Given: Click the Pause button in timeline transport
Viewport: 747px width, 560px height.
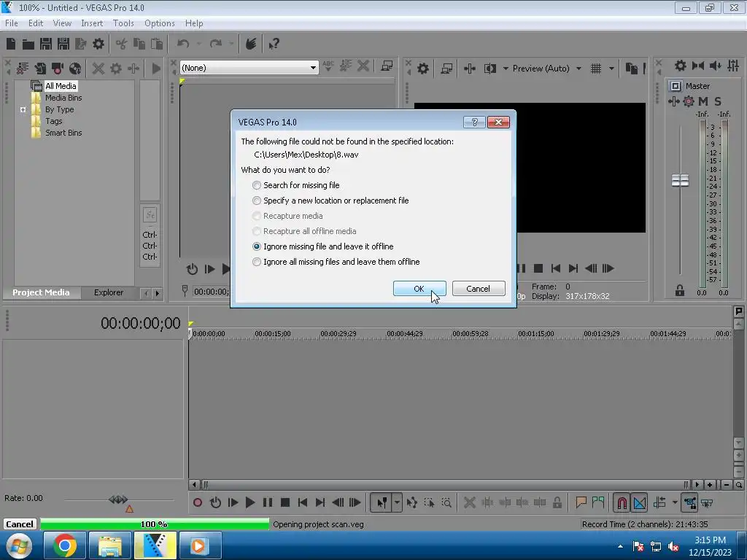Looking at the screenshot, I should pos(268,502).
